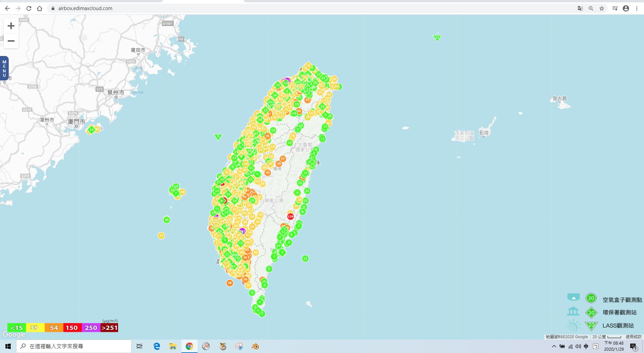Click 石垣 island label
The image size is (644, 353).
(484, 133)
